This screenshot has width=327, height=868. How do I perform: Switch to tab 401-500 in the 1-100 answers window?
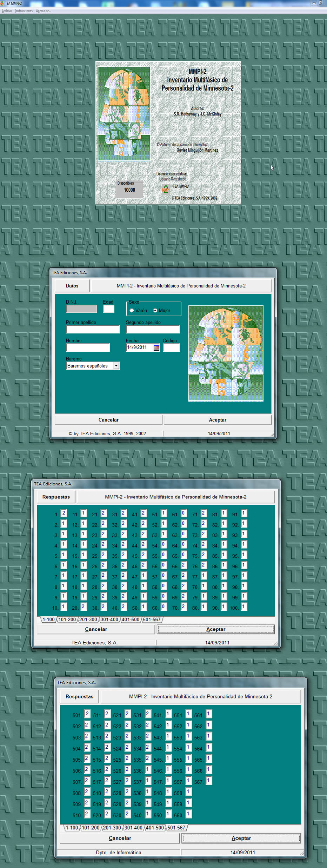[x=131, y=619]
